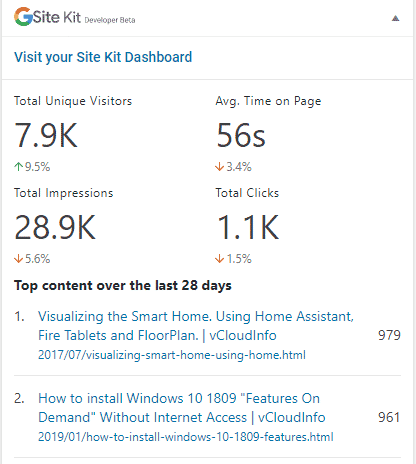Open the Visualizing the Smart Home article link

(196, 326)
